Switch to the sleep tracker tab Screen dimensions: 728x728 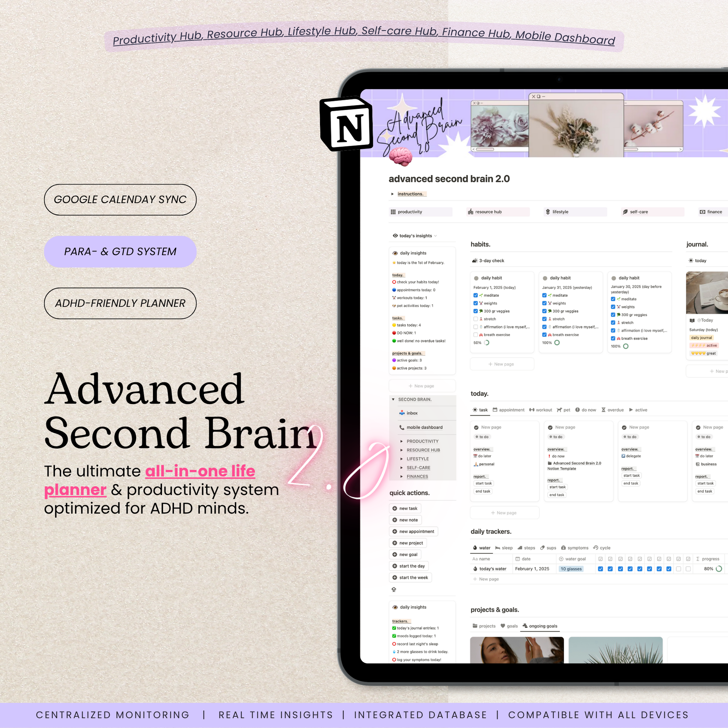pyautogui.click(x=504, y=548)
